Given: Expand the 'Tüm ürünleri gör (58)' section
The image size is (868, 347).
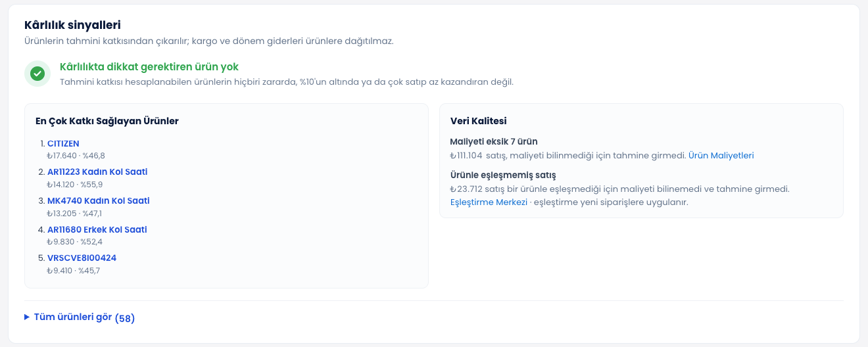Looking at the screenshot, I should tap(80, 317).
